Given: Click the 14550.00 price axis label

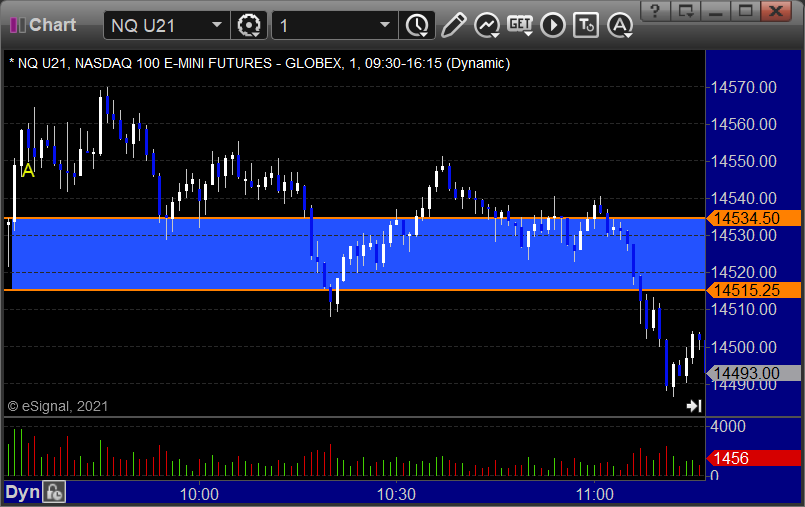Looking at the screenshot, I should 743,161.
